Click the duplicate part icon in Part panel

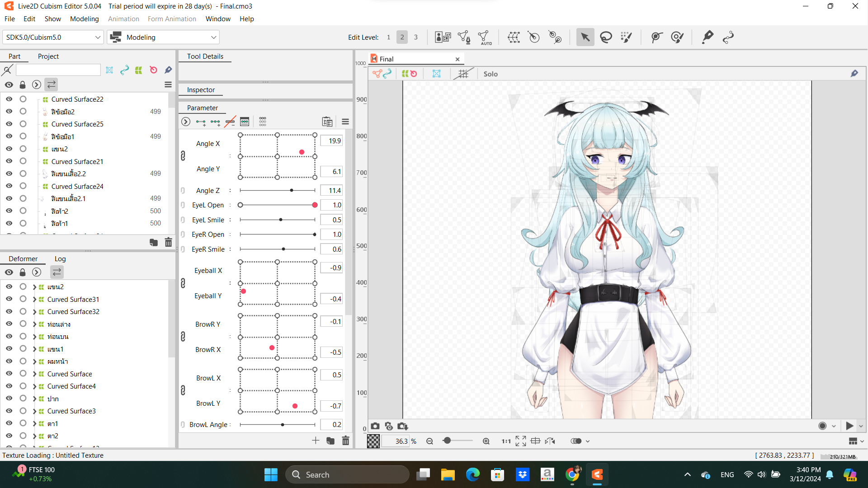tap(154, 243)
